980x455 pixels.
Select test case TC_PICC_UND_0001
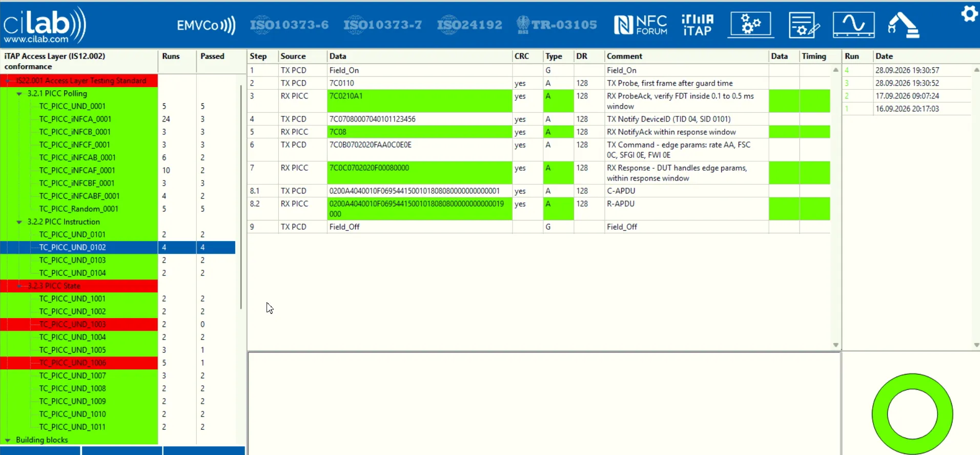tap(72, 106)
